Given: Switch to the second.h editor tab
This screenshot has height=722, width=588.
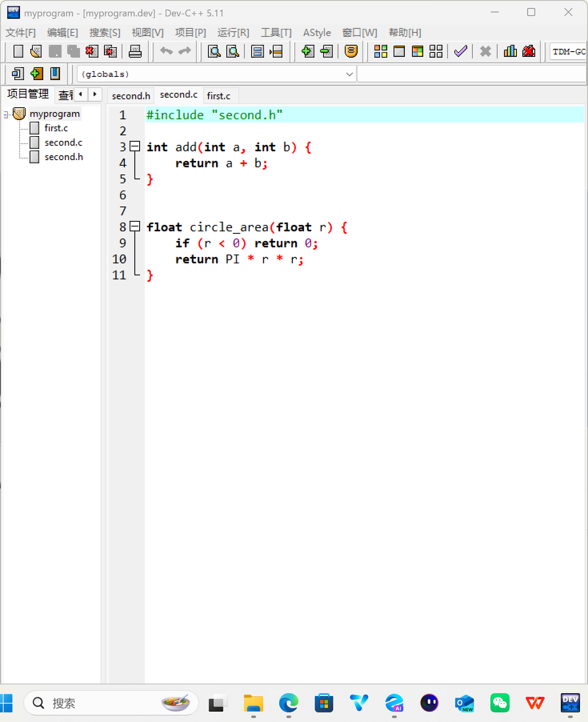Looking at the screenshot, I should [x=131, y=96].
